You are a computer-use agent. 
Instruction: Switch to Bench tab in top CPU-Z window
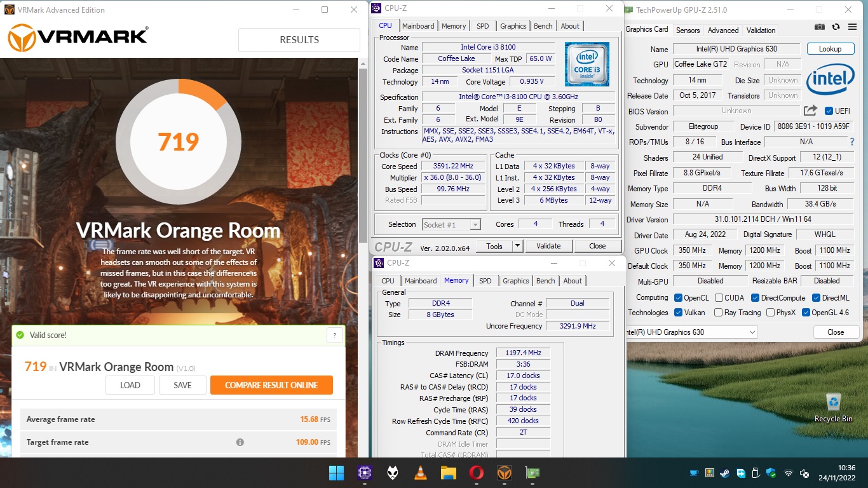coord(543,26)
